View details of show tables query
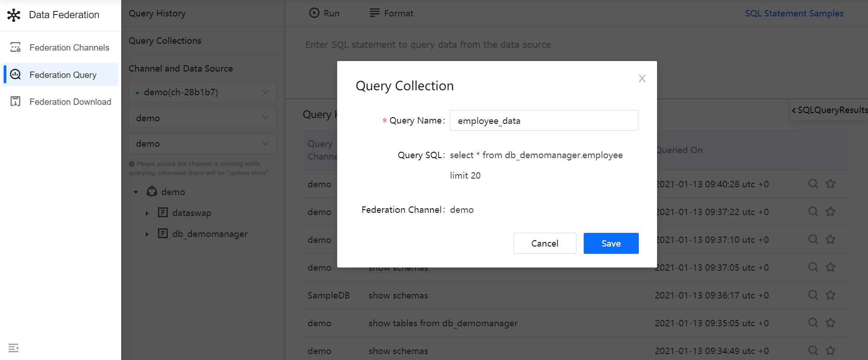Viewport: 868px width, 360px height. [x=813, y=323]
